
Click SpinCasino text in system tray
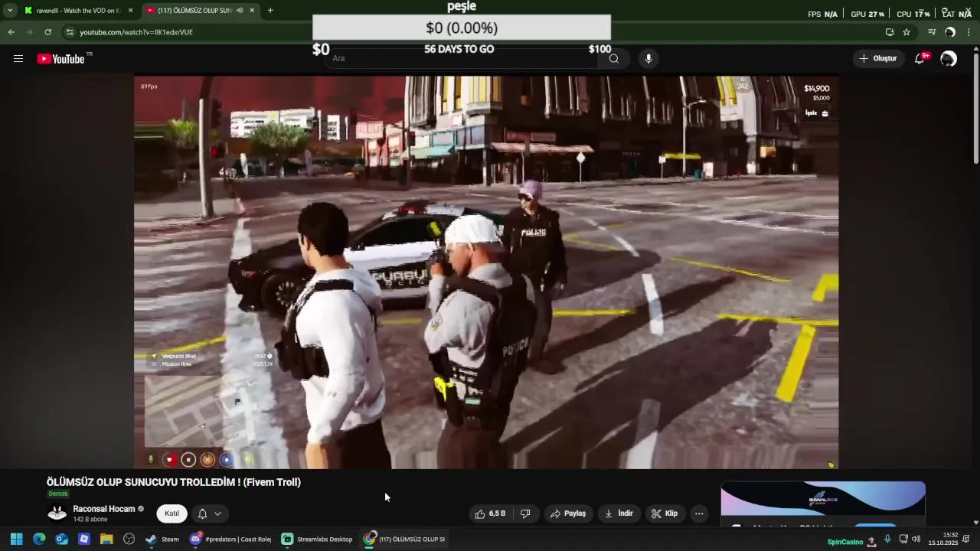845,542
